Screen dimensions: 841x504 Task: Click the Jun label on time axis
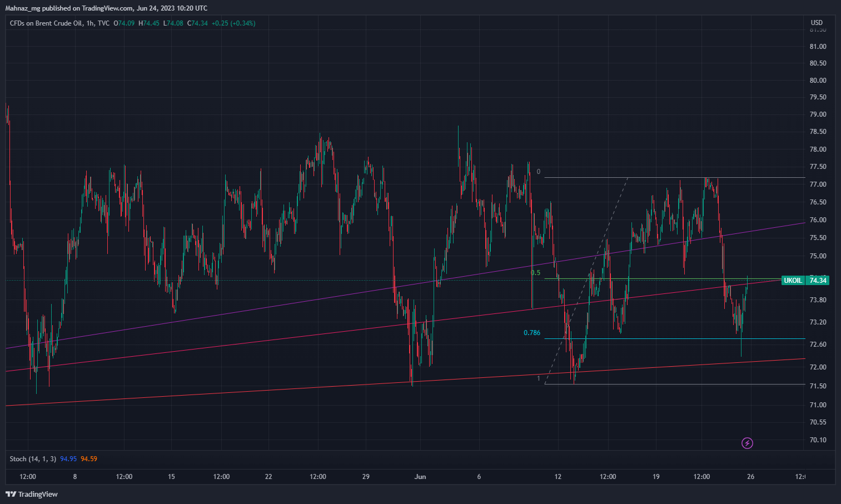click(x=420, y=477)
